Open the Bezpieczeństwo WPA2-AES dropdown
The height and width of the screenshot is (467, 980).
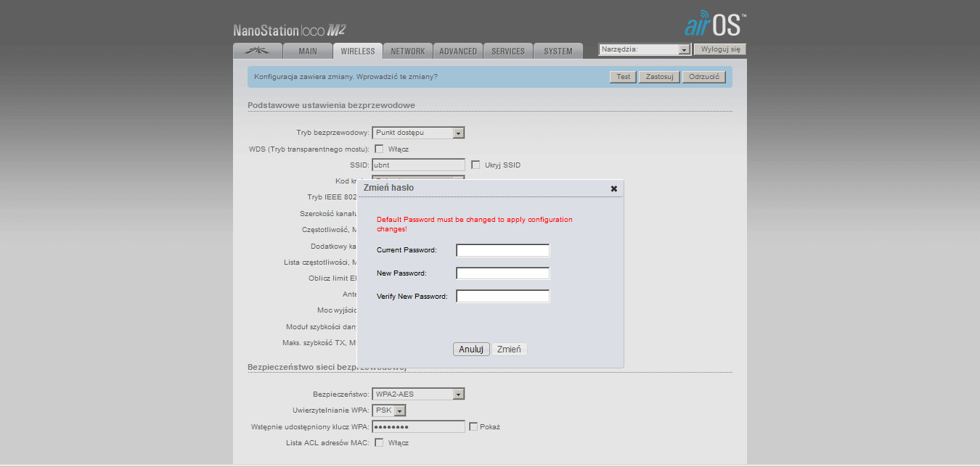(x=418, y=394)
